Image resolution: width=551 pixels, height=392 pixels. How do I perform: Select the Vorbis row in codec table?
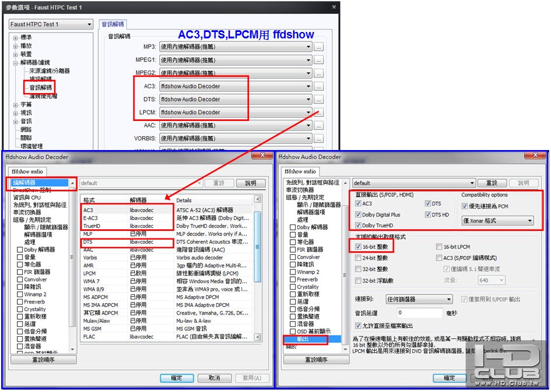(166, 258)
